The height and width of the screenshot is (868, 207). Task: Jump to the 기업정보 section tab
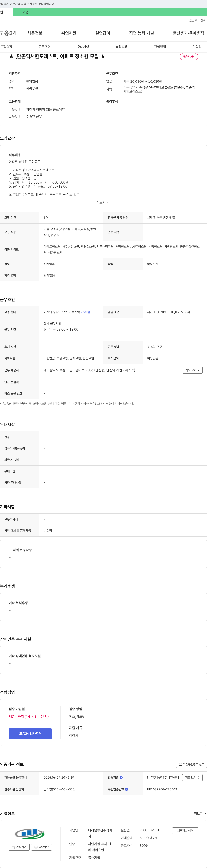tap(198, 47)
